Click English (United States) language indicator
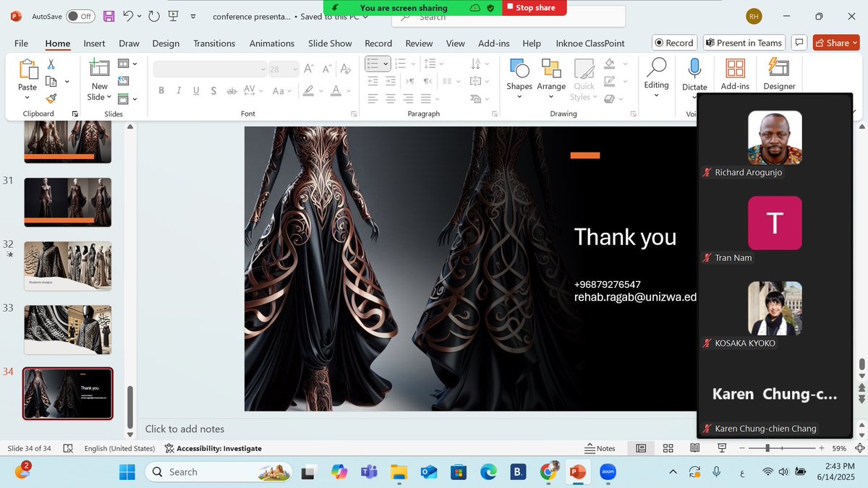Image resolution: width=868 pixels, height=488 pixels. [x=119, y=448]
